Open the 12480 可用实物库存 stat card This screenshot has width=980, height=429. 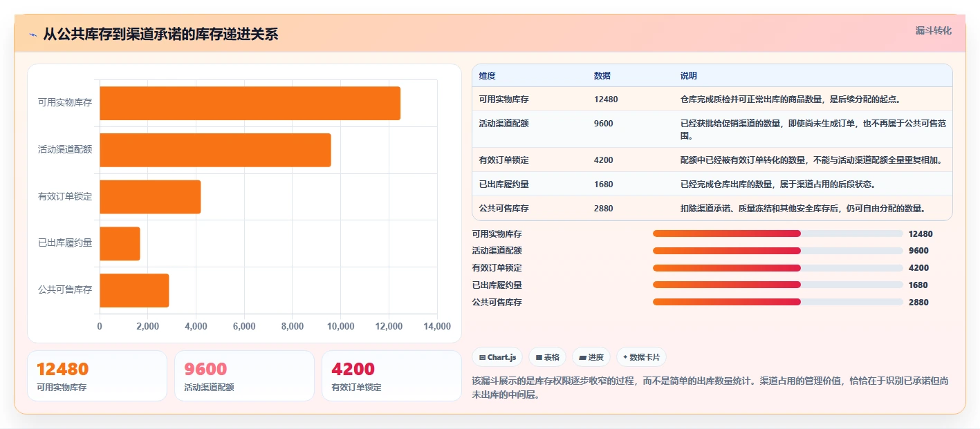(97, 376)
